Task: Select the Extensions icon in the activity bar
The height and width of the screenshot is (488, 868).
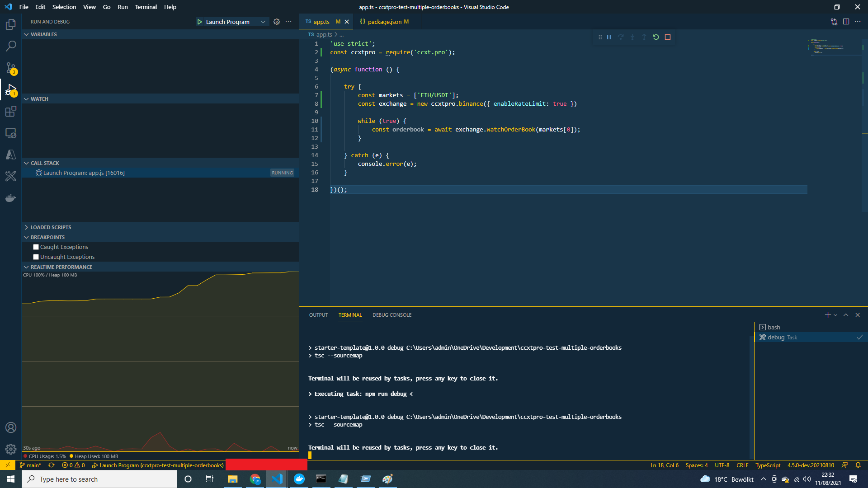Action: pyautogui.click(x=11, y=111)
